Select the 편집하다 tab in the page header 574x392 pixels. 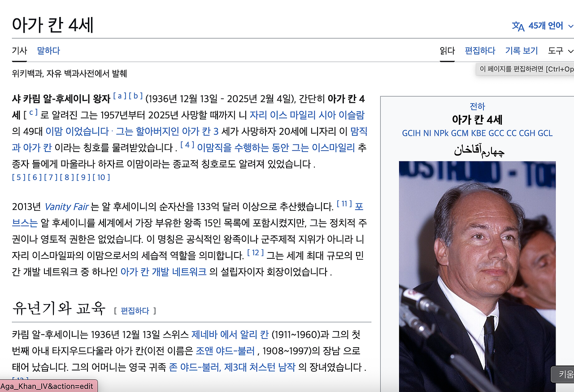tap(480, 51)
